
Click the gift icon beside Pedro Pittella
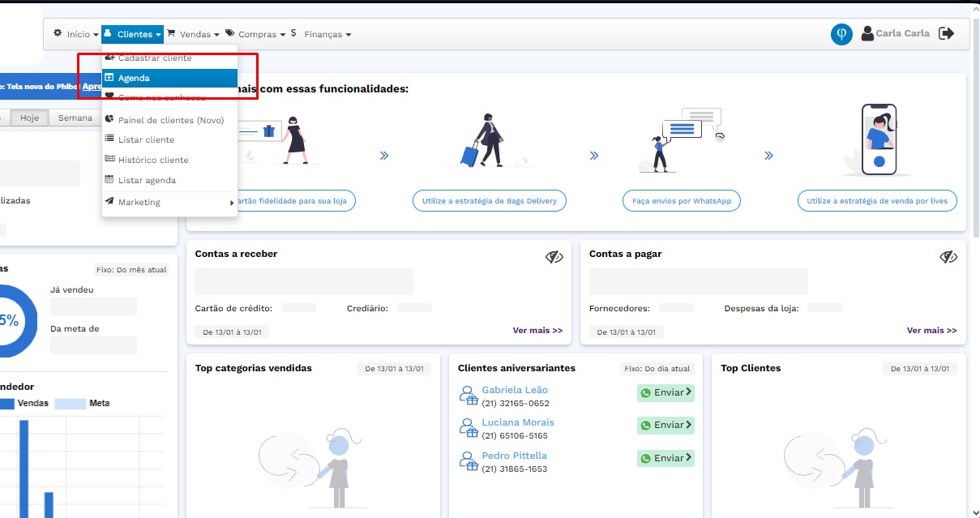pyautogui.click(x=469, y=461)
